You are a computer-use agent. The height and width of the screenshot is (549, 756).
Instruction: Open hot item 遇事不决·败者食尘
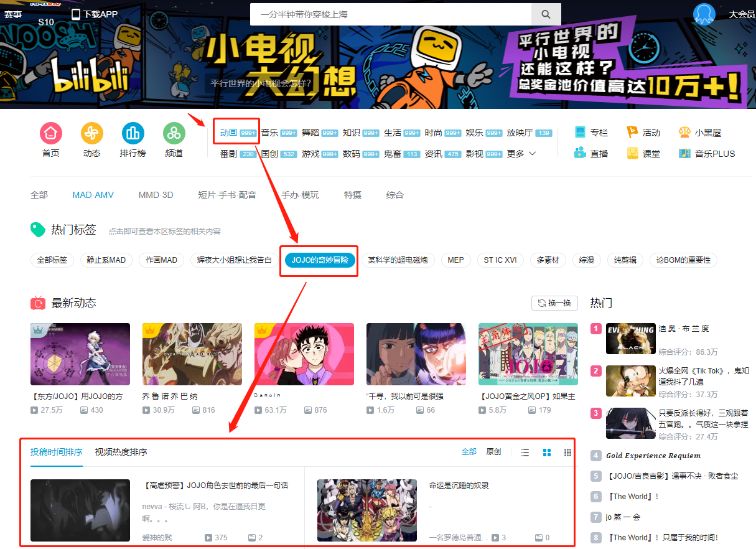(x=672, y=476)
